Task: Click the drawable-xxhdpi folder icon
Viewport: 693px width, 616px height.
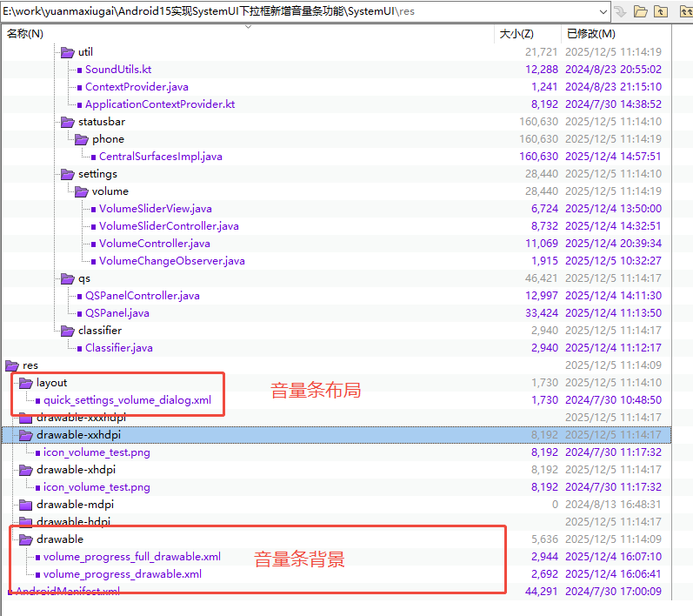Action: point(26,435)
